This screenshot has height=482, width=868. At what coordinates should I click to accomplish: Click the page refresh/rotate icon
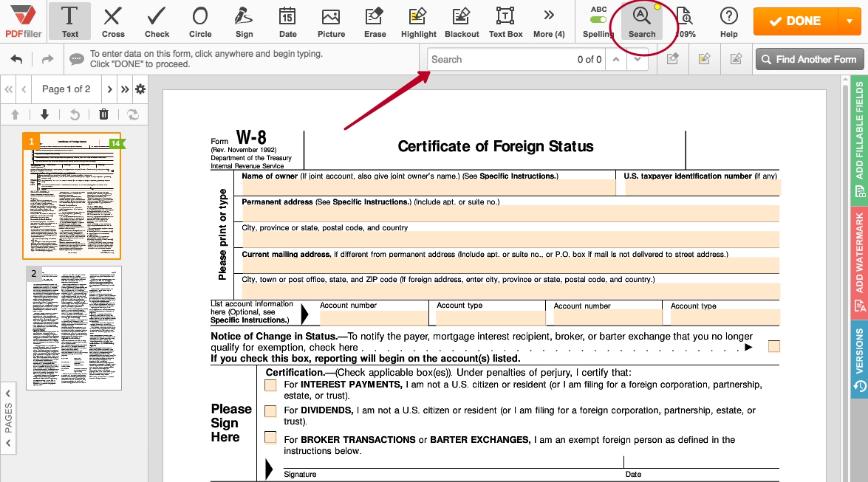coord(133,114)
